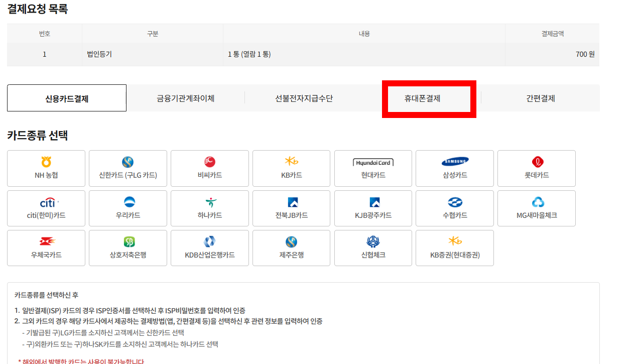
Task: Click the 구)LG카드 notice line
Action: [103, 332]
